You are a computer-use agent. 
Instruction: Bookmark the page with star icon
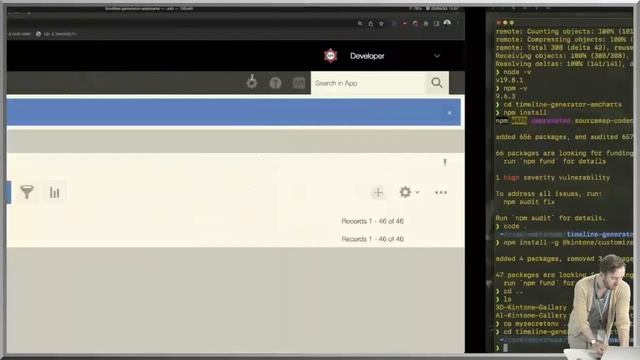[381, 23]
